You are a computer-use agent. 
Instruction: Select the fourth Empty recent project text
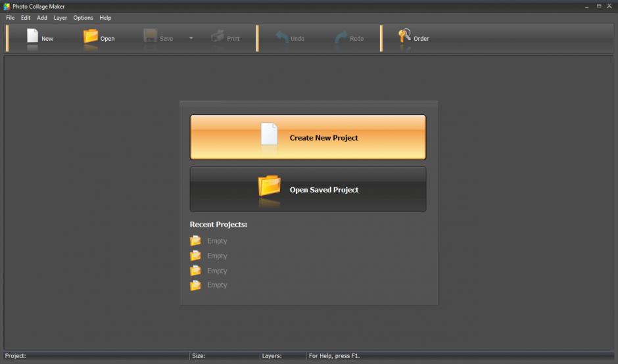217,284
